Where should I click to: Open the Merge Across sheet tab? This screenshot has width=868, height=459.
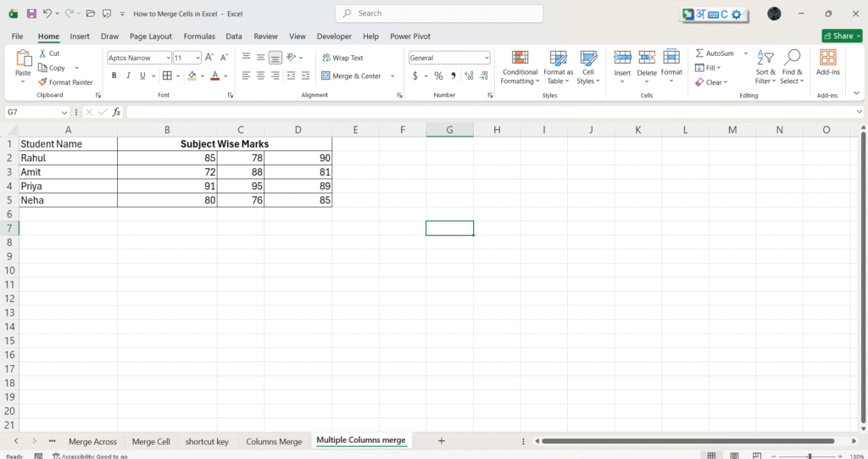pos(92,442)
